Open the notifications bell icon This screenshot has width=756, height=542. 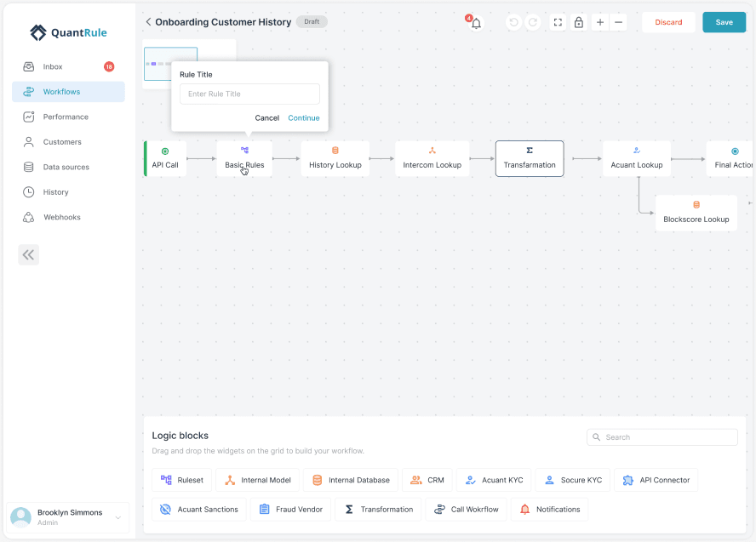click(x=476, y=23)
